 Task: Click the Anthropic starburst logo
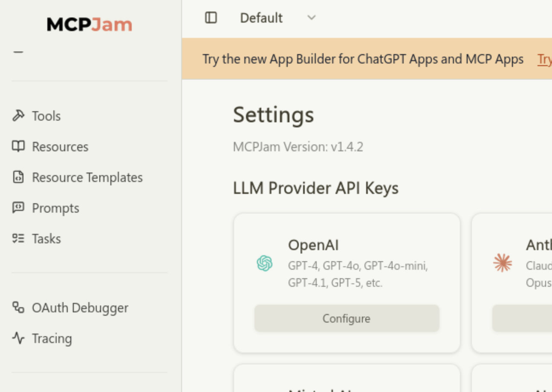[503, 263]
